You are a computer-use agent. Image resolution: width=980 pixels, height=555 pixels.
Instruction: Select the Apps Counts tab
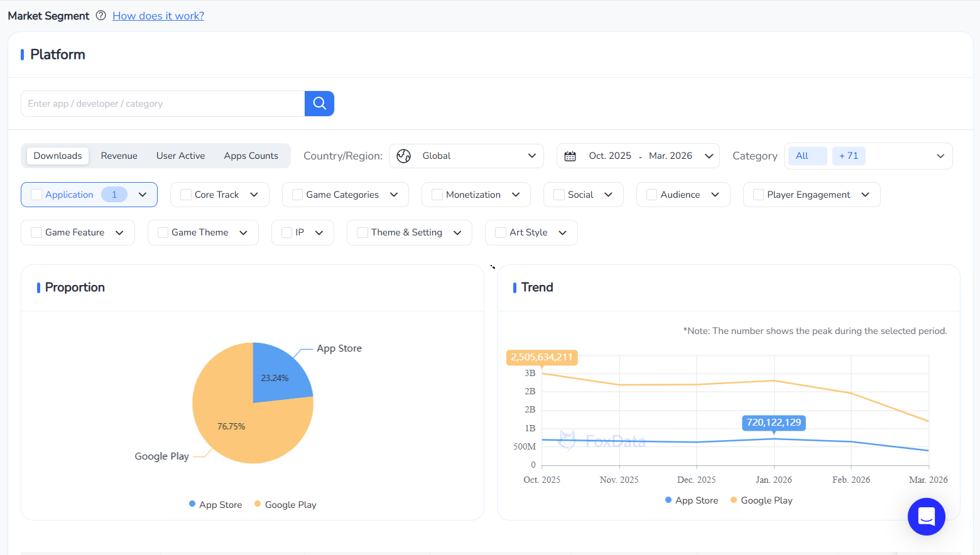pyautogui.click(x=251, y=155)
